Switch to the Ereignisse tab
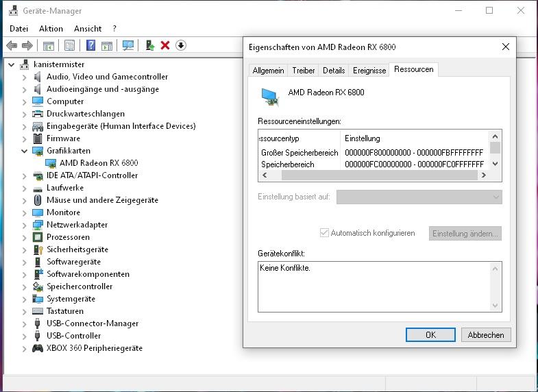Viewport: 538px width, 392px height. pyautogui.click(x=369, y=71)
